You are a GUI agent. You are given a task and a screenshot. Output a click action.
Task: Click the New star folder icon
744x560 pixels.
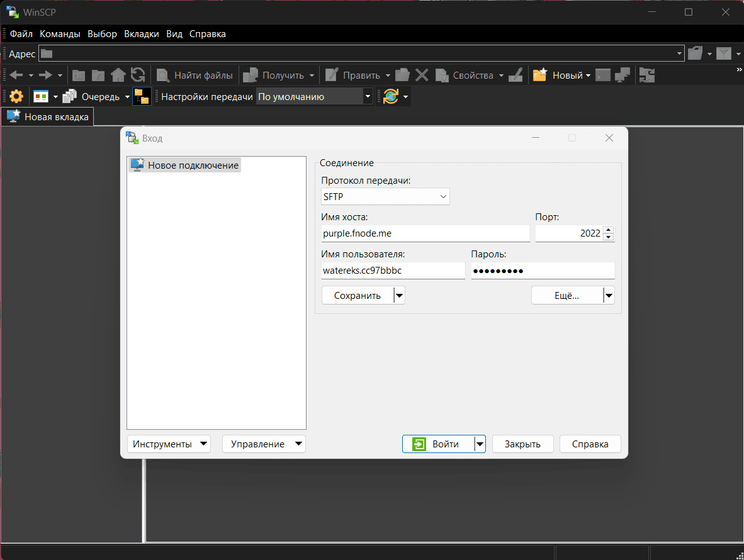point(540,76)
